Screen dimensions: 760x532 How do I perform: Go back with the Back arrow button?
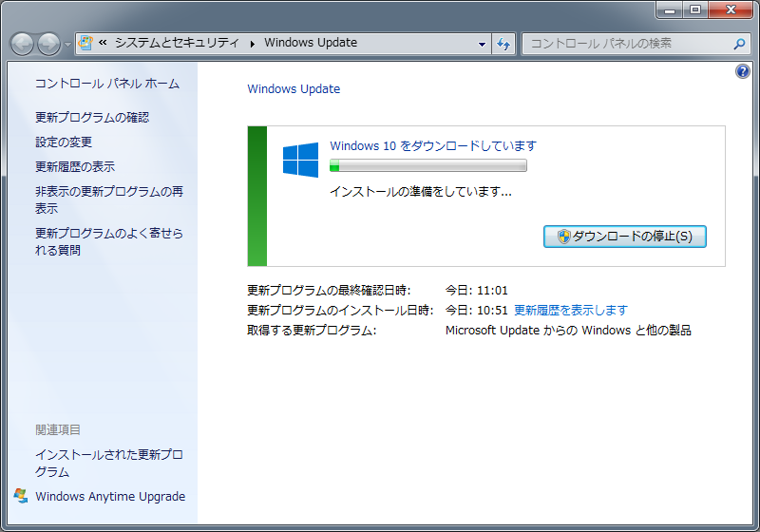22,44
